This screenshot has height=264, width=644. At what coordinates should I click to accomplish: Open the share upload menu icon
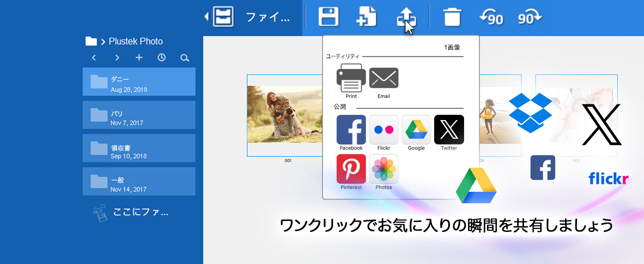pos(406,18)
